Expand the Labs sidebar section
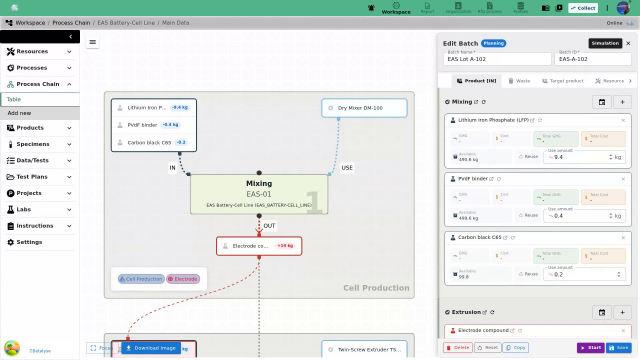 click(40, 209)
